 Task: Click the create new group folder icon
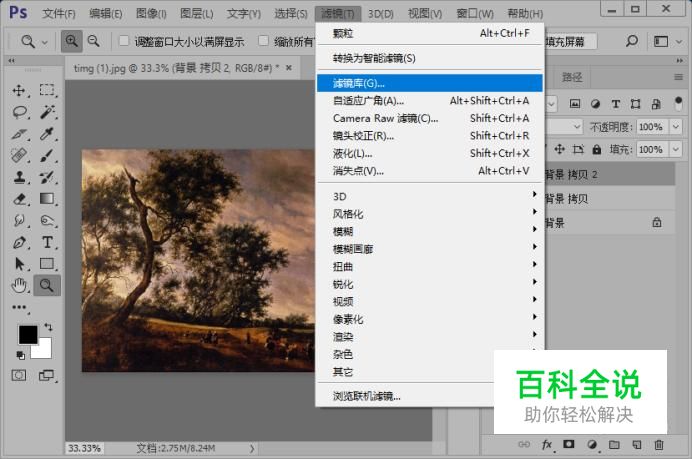coord(614,444)
